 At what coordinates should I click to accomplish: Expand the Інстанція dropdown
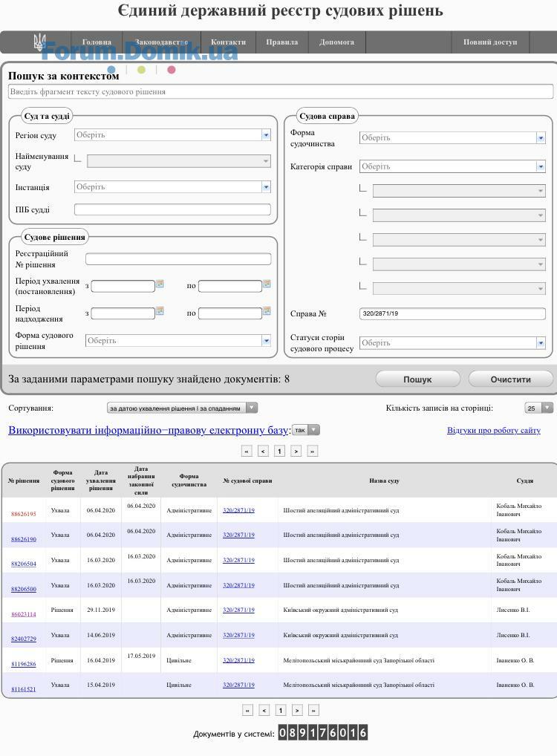266,186
